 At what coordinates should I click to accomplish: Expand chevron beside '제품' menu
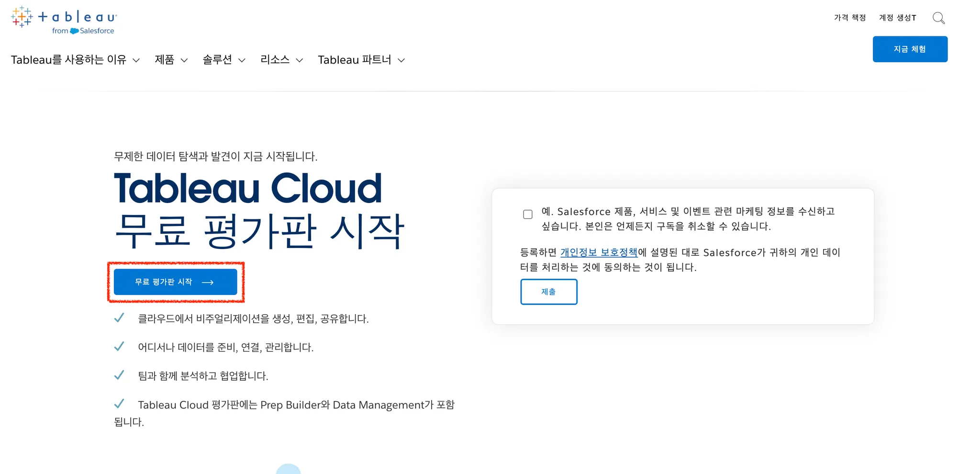click(x=184, y=60)
